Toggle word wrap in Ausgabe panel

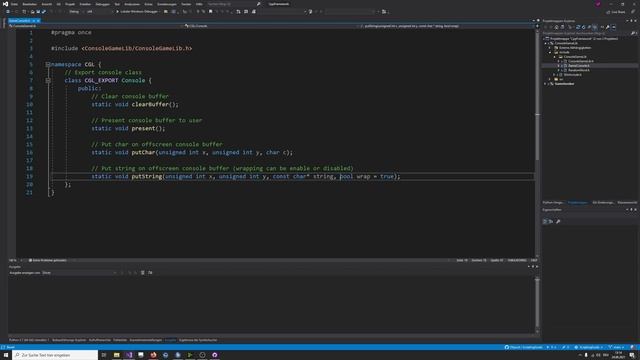coord(150,273)
